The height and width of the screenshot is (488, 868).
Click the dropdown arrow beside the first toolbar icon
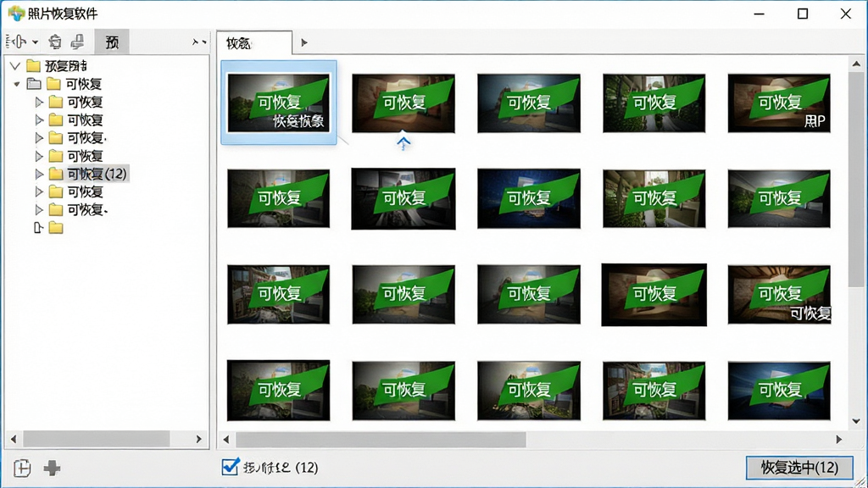point(35,42)
